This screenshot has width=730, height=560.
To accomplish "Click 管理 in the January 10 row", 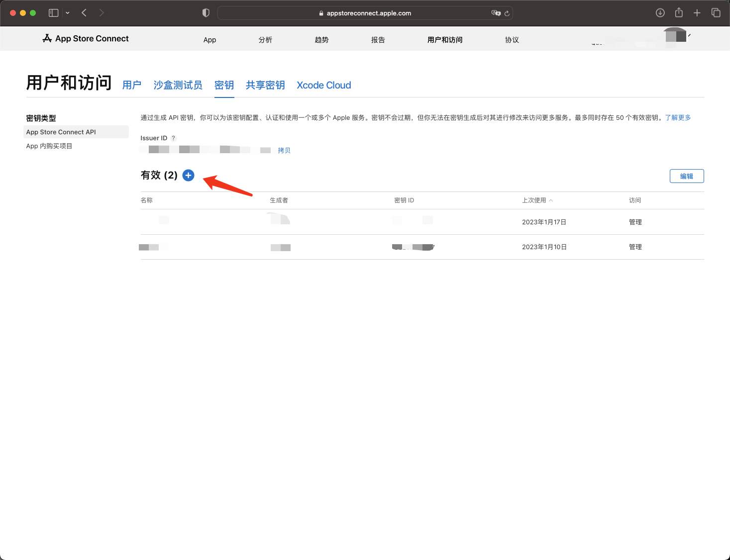I will click(x=635, y=247).
